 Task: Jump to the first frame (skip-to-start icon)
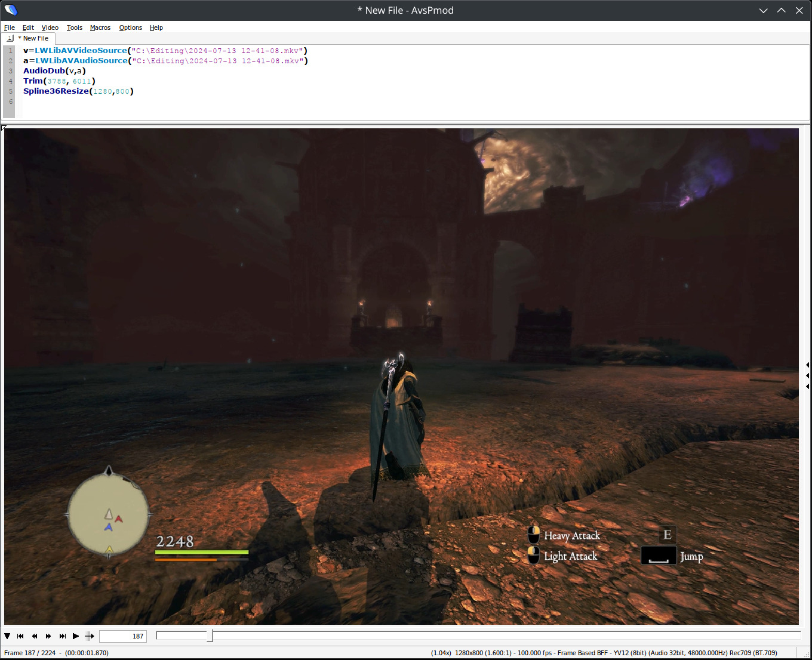point(20,636)
